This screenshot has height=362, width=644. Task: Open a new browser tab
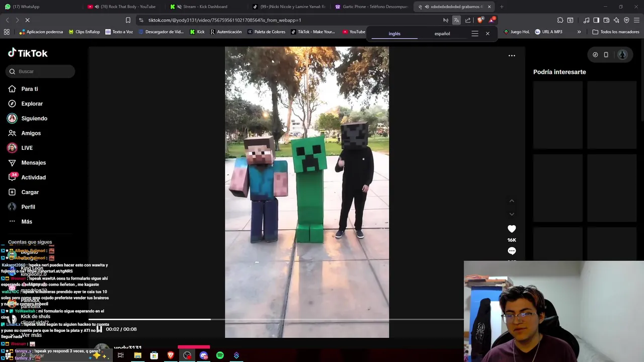[x=502, y=7]
